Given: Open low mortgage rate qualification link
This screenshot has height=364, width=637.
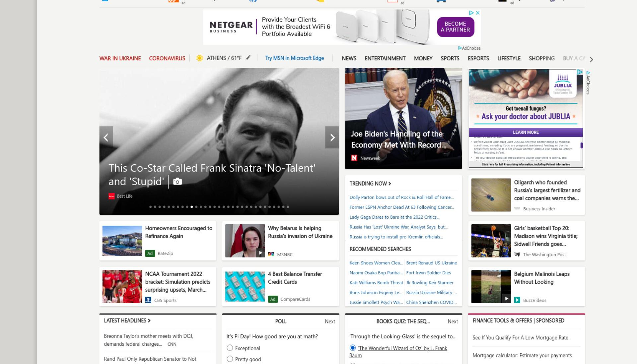Looking at the screenshot, I should tap(520, 337).
